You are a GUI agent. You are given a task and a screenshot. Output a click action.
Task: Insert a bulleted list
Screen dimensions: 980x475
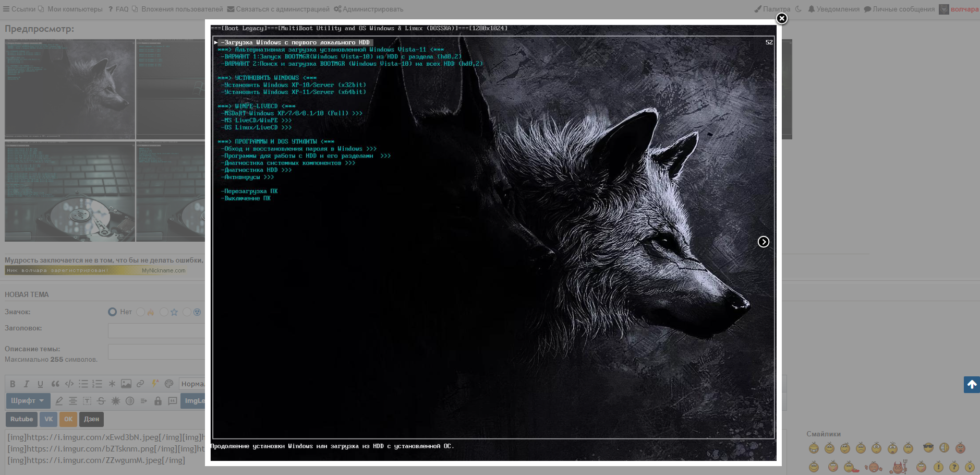(83, 384)
